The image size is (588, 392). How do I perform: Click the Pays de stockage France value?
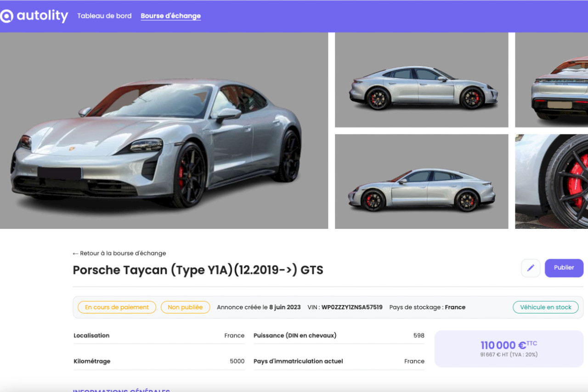point(455,307)
